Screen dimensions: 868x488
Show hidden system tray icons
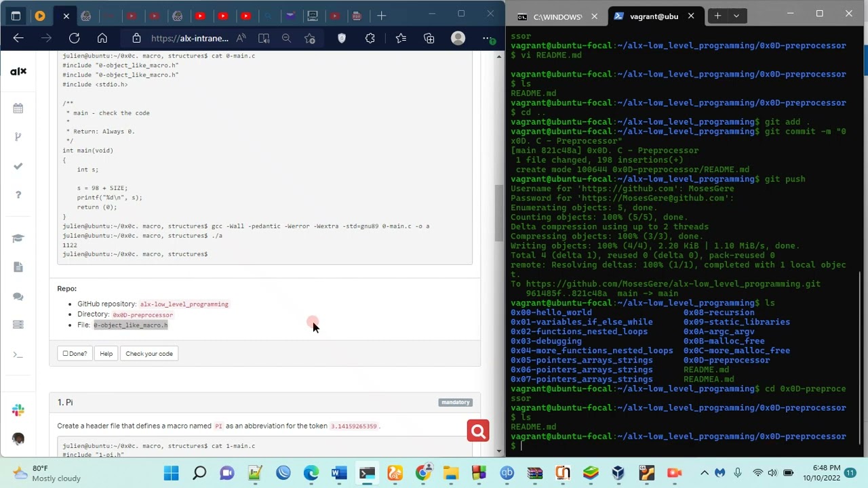tap(705, 472)
